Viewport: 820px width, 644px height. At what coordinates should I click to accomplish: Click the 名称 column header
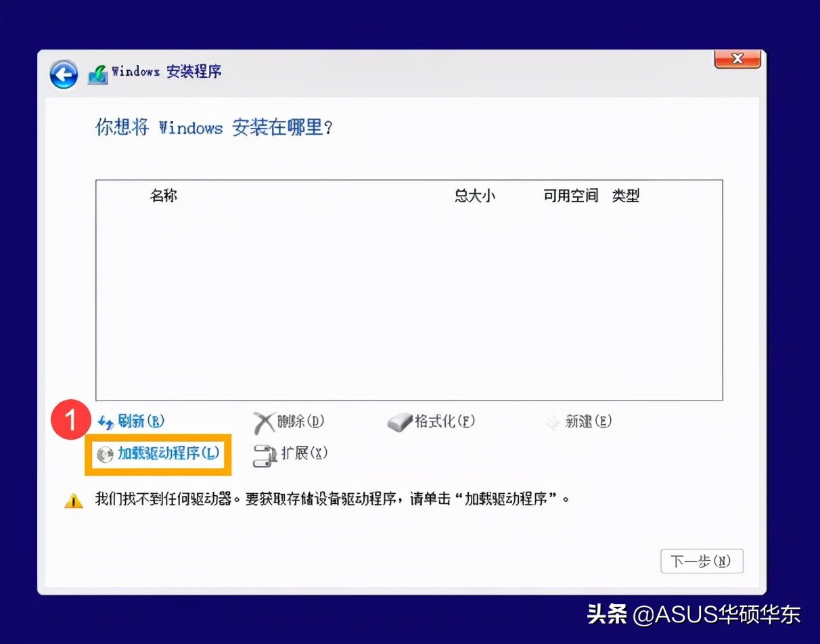tap(164, 195)
